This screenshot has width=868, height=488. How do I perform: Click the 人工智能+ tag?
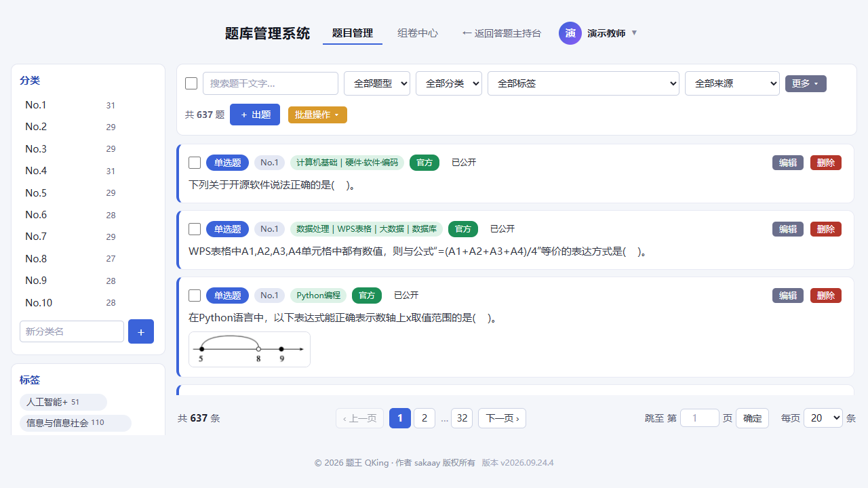tap(63, 402)
